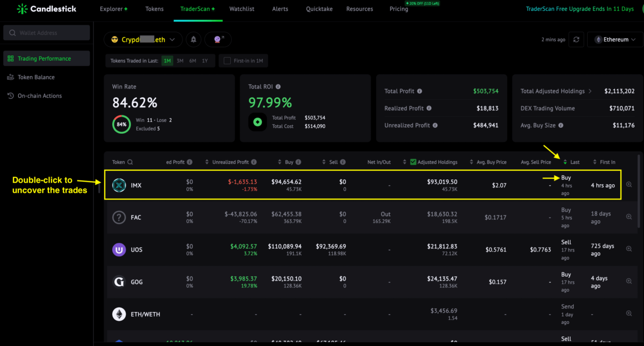Click the IMX token icon

pos(119,185)
